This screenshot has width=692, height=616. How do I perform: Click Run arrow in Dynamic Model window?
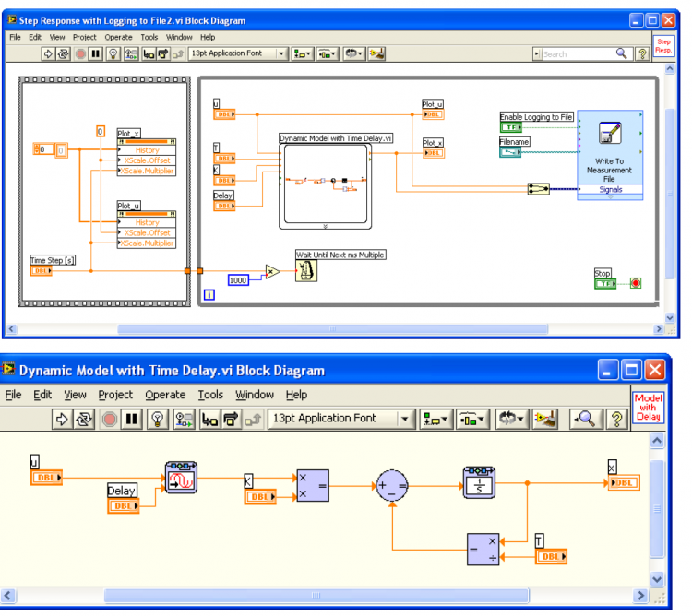pos(61,419)
